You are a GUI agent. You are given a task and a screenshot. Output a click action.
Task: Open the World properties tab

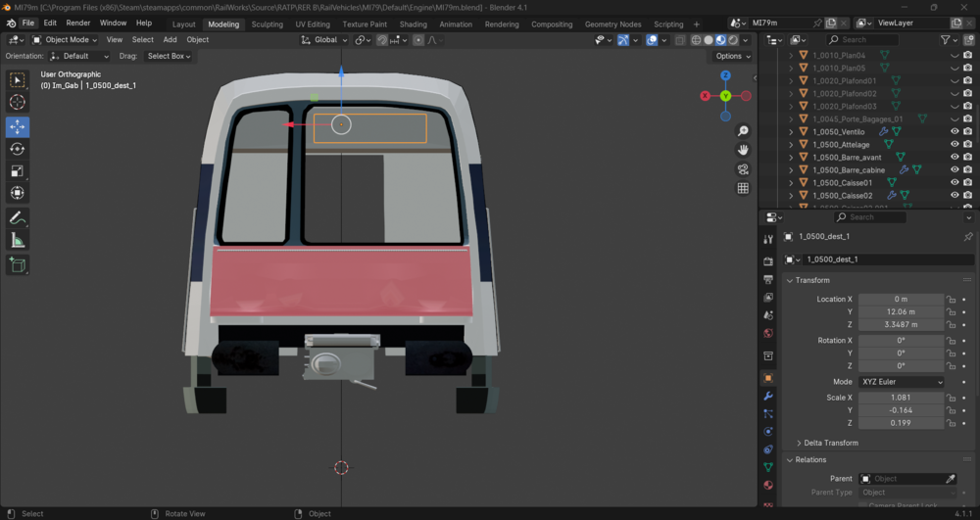pyautogui.click(x=768, y=333)
